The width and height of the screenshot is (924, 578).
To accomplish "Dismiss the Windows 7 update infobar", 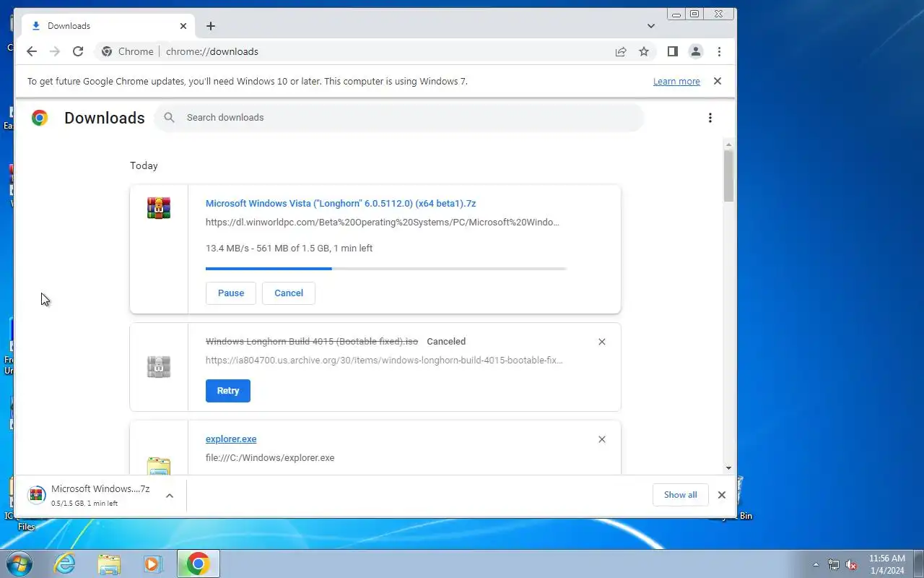I will coord(718,81).
